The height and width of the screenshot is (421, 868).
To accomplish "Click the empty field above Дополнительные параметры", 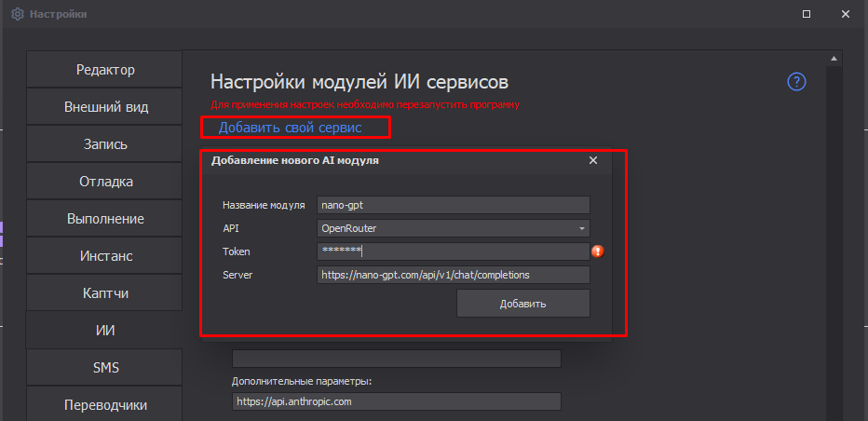I will tap(397, 359).
